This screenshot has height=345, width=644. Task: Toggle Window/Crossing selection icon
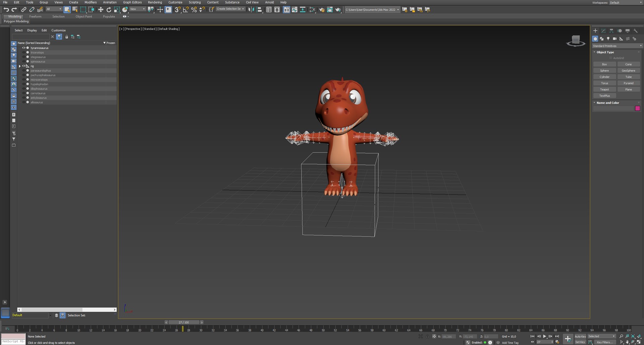91,10
